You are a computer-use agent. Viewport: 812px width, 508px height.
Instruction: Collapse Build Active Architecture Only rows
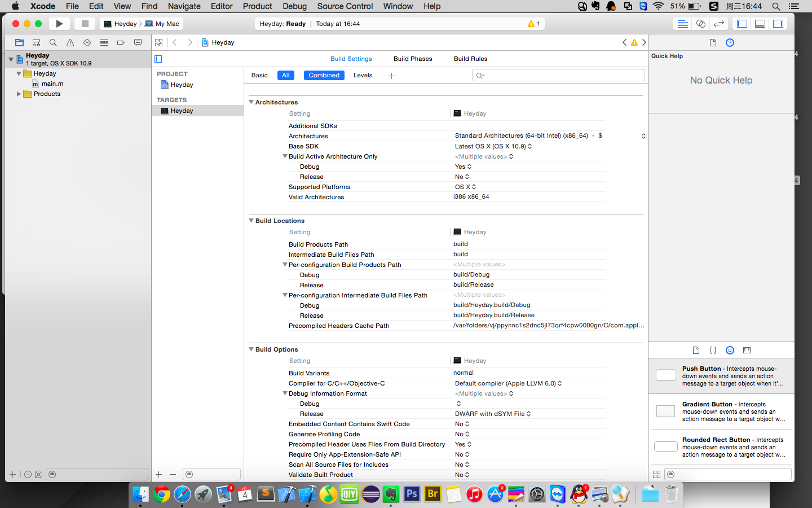[285, 156]
